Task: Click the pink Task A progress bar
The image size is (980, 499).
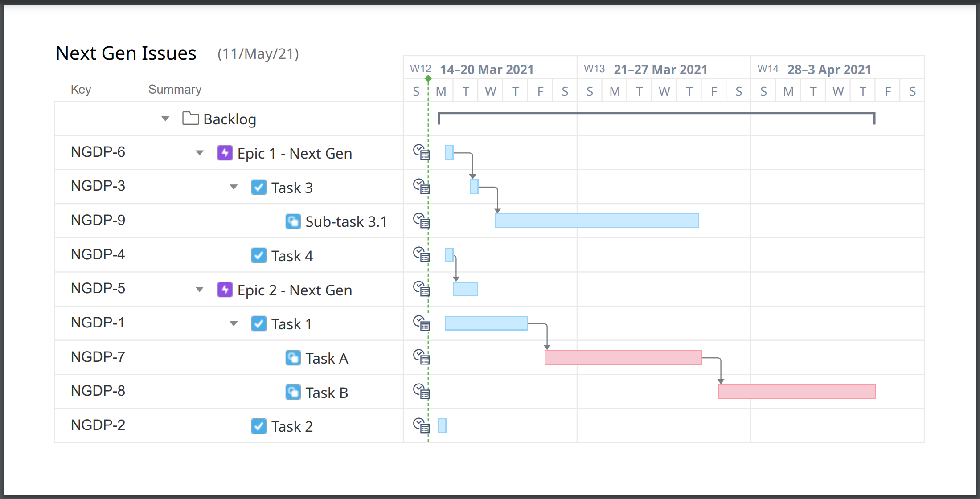Action: pyautogui.click(x=623, y=357)
